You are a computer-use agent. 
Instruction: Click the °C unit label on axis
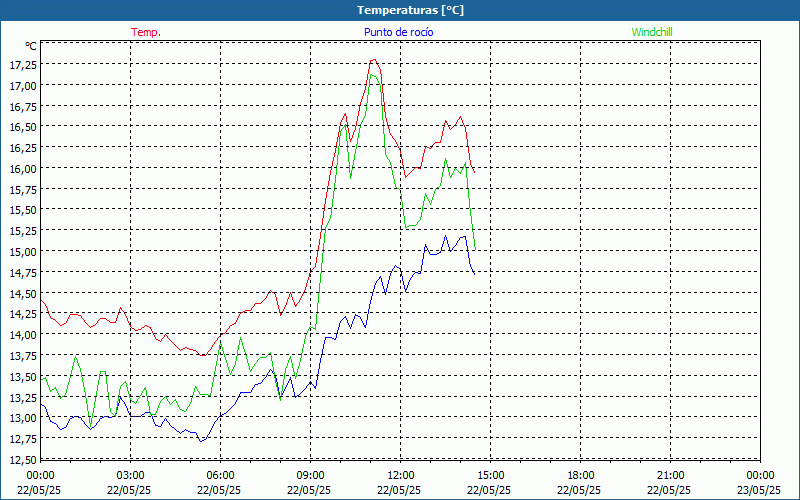coord(31,46)
